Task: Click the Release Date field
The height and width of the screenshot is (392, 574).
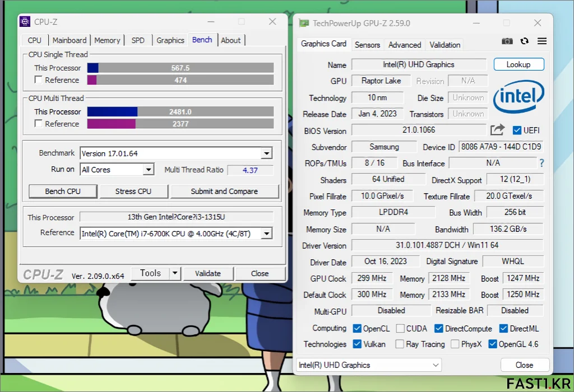Action: [377, 114]
